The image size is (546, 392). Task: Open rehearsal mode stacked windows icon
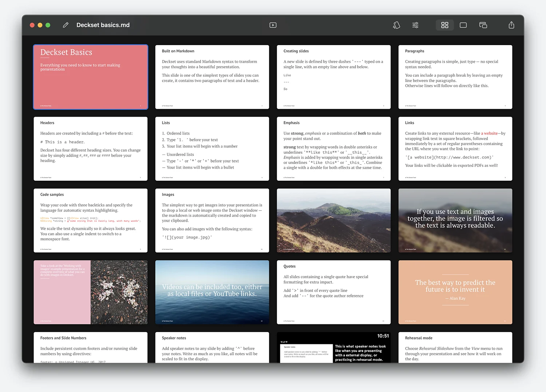click(483, 25)
